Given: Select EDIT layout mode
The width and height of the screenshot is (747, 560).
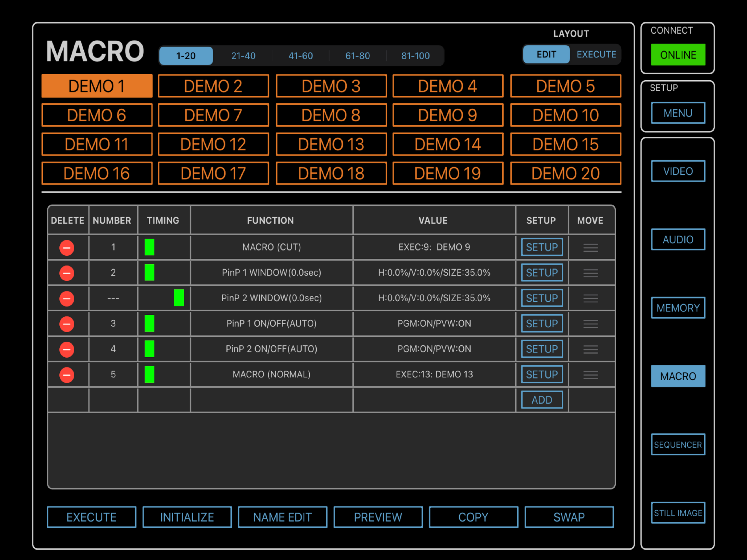Looking at the screenshot, I should (x=546, y=54).
